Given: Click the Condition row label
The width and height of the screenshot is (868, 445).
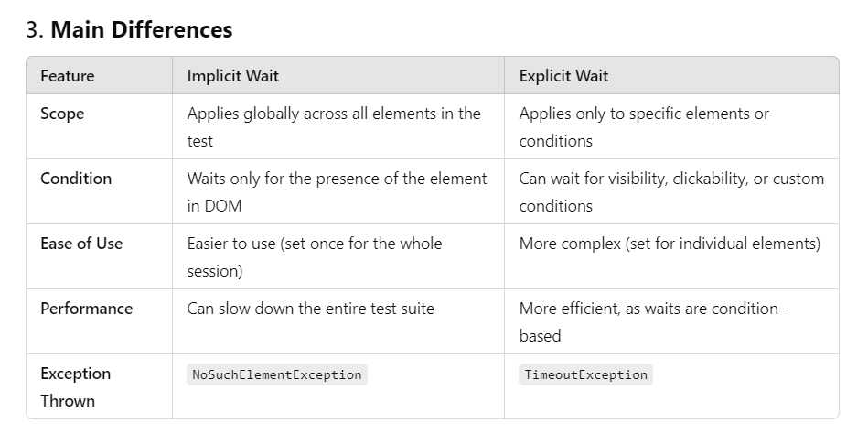Looking at the screenshot, I should 76,179.
